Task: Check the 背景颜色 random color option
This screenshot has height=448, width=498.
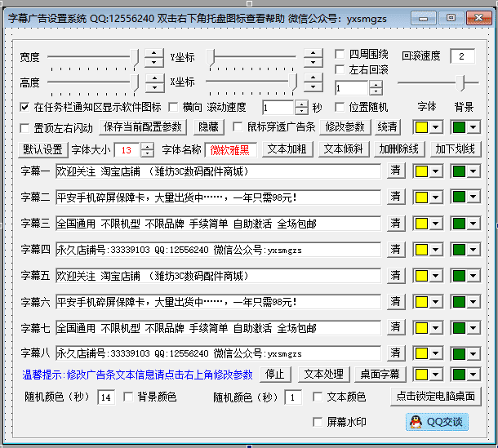Action: click(x=128, y=397)
